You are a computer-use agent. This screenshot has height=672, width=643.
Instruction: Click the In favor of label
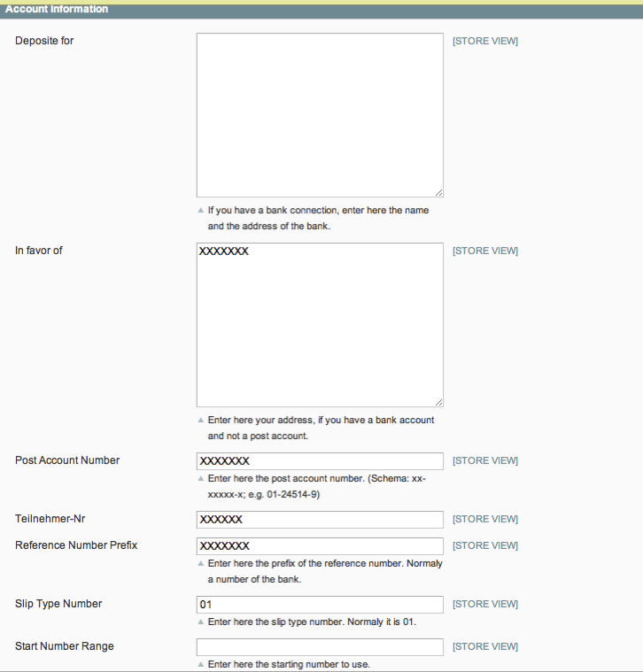(x=39, y=251)
